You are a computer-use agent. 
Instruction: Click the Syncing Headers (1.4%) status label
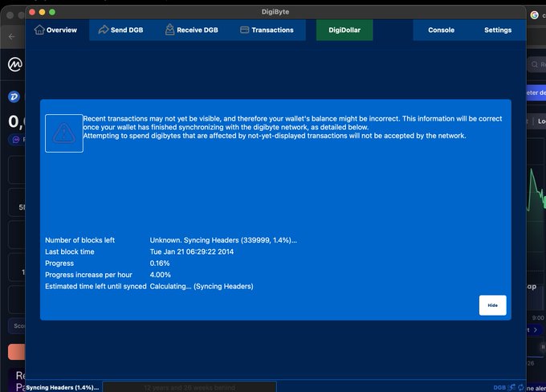click(x=63, y=387)
